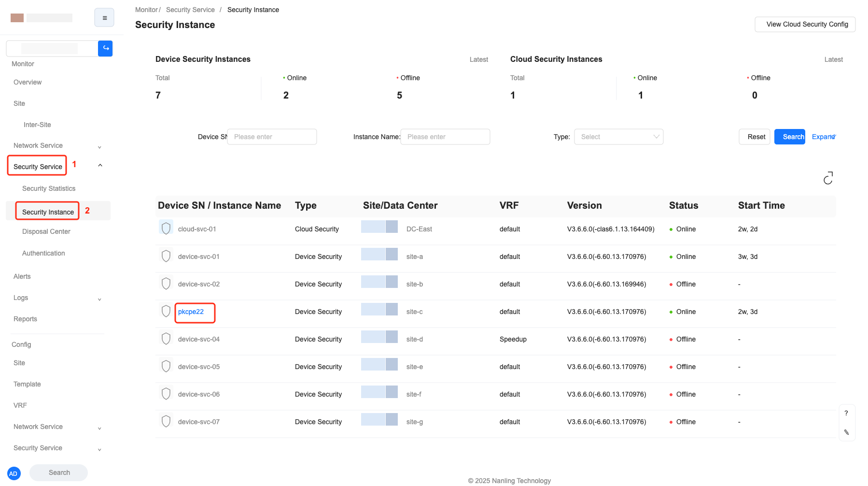This screenshot has width=868, height=486.
Task: Click the Latest label for Device Security Instances
Action: 479,59
